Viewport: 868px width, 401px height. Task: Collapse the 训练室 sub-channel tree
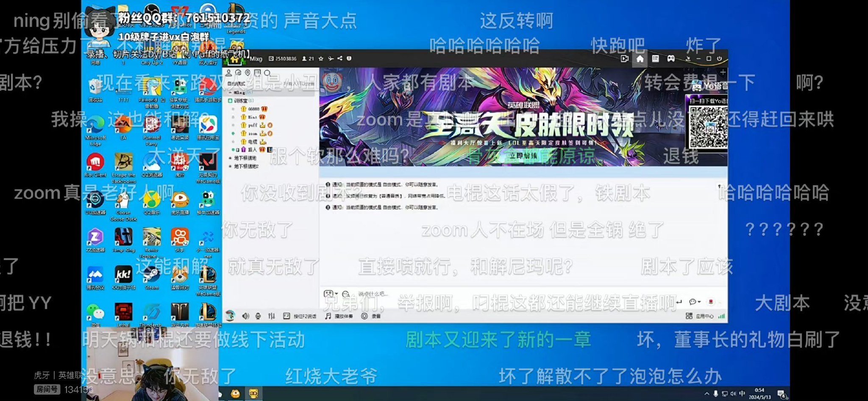230,101
